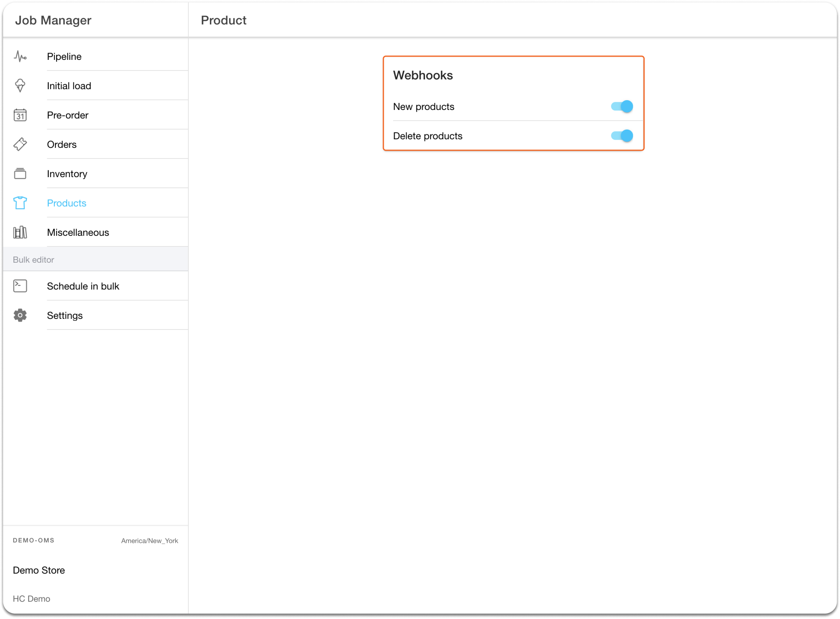The image size is (840, 619).
Task: Click the Settings gear icon
Action: click(x=20, y=316)
